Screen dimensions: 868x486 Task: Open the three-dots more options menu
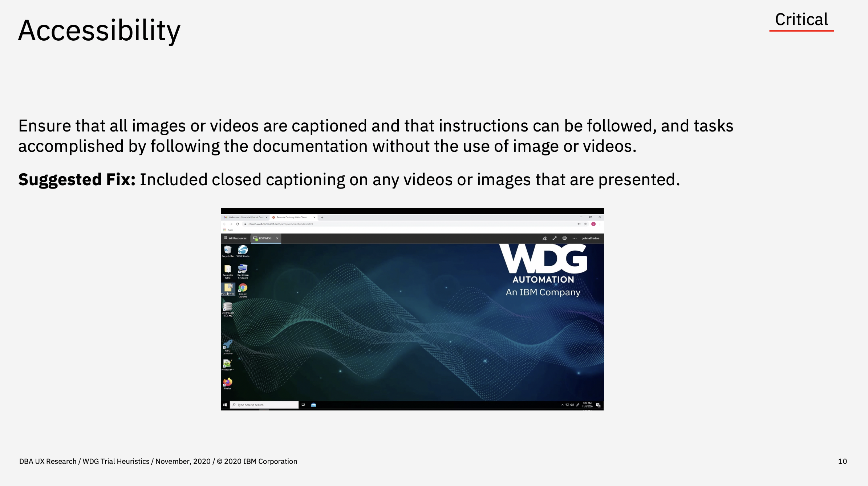575,238
